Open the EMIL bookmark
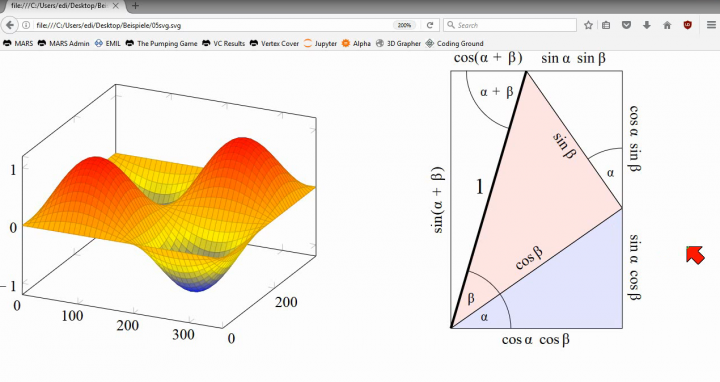The image size is (720, 382). click(108, 44)
